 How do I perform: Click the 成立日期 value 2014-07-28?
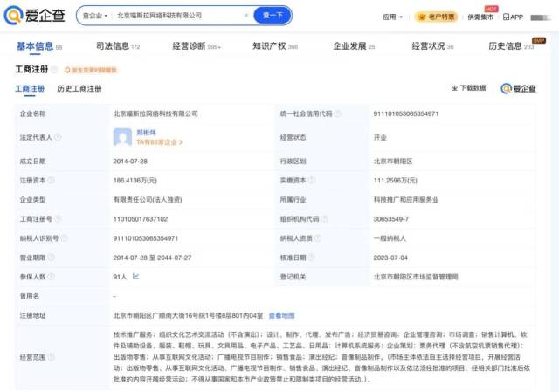tap(130, 161)
